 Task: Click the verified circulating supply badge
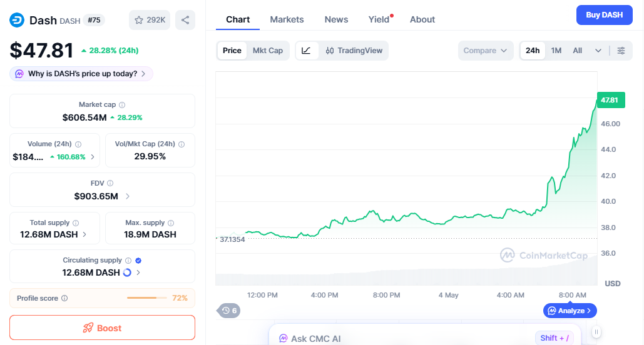(138, 261)
